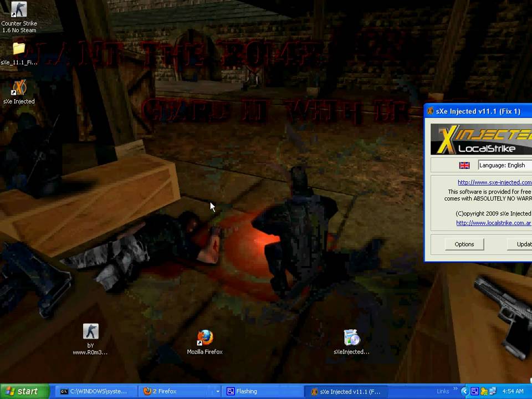The width and height of the screenshot is (532, 399).
Task: Show hidden system tray icons arrow
Action: pyautogui.click(x=464, y=392)
